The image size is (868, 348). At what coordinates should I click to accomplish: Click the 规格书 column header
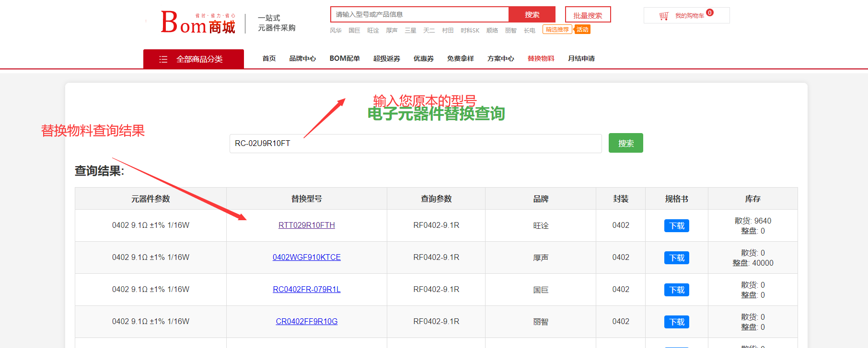(x=677, y=199)
